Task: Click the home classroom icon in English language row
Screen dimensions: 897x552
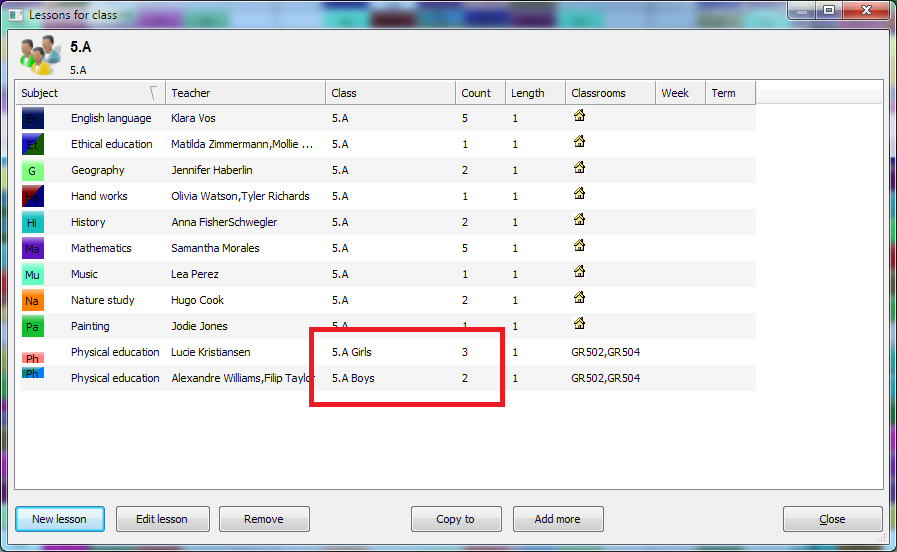Action: 578,116
